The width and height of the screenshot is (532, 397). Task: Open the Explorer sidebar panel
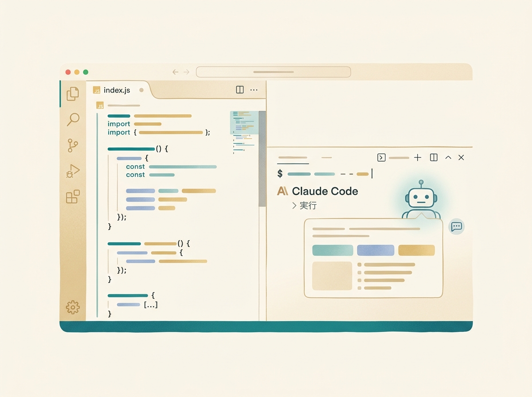click(x=72, y=94)
